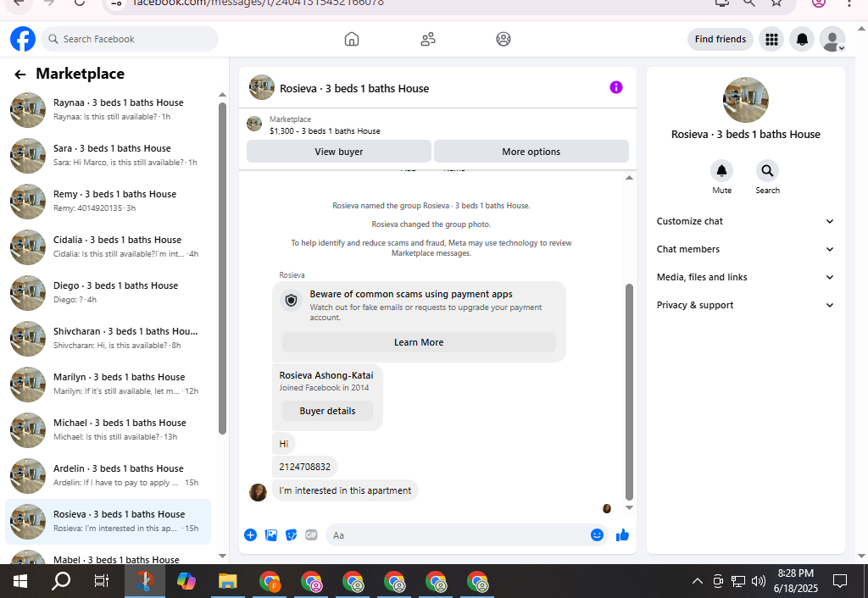Open Sara conversation in list
The width and height of the screenshot is (868, 598).
click(x=108, y=156)
